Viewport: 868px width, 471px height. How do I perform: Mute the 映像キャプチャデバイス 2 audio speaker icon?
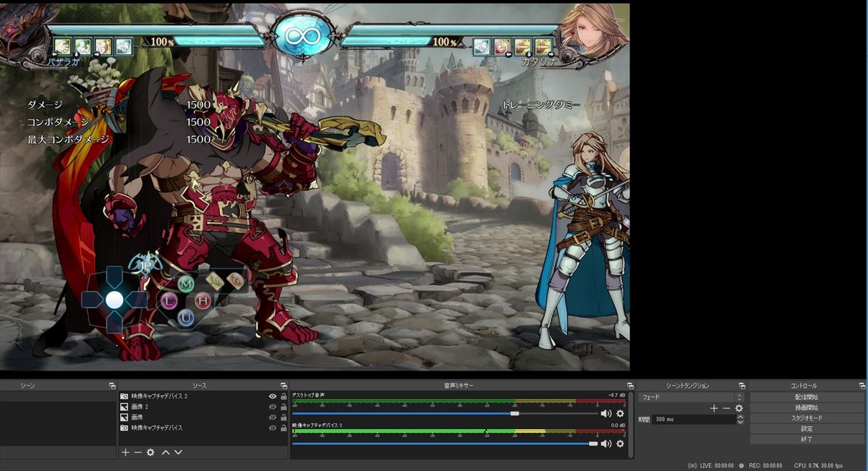tap(606, 444)
